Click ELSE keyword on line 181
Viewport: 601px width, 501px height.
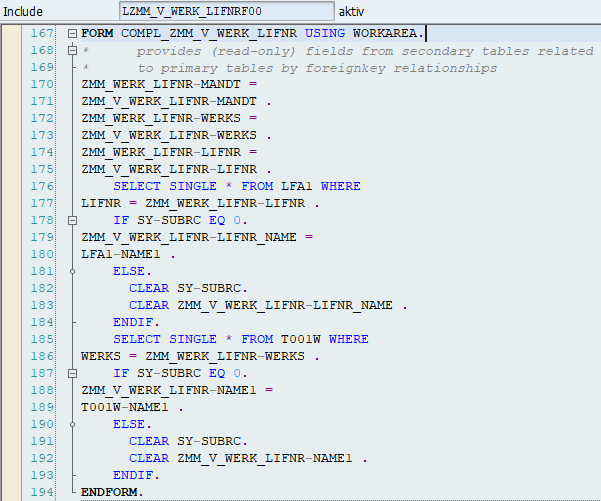click(x=129, y=271)
